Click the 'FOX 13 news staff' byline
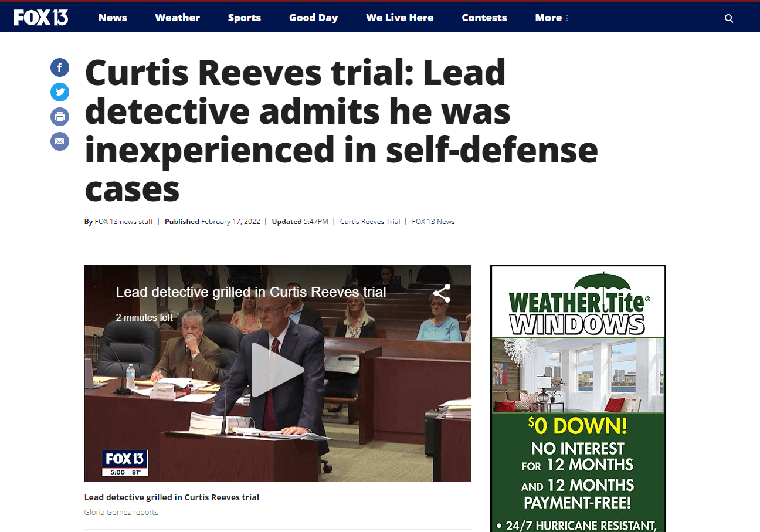 click(x=124, y=222)
